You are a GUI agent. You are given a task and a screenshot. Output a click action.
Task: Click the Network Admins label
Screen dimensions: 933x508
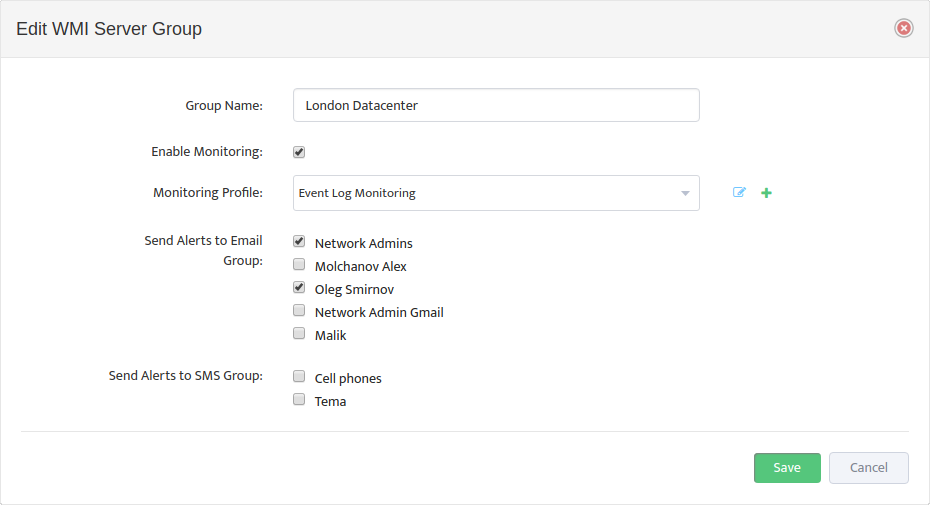[364, 244]
